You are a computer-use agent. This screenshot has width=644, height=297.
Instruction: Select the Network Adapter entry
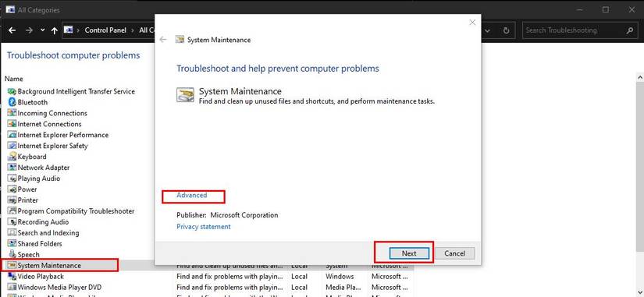(44, 168)
